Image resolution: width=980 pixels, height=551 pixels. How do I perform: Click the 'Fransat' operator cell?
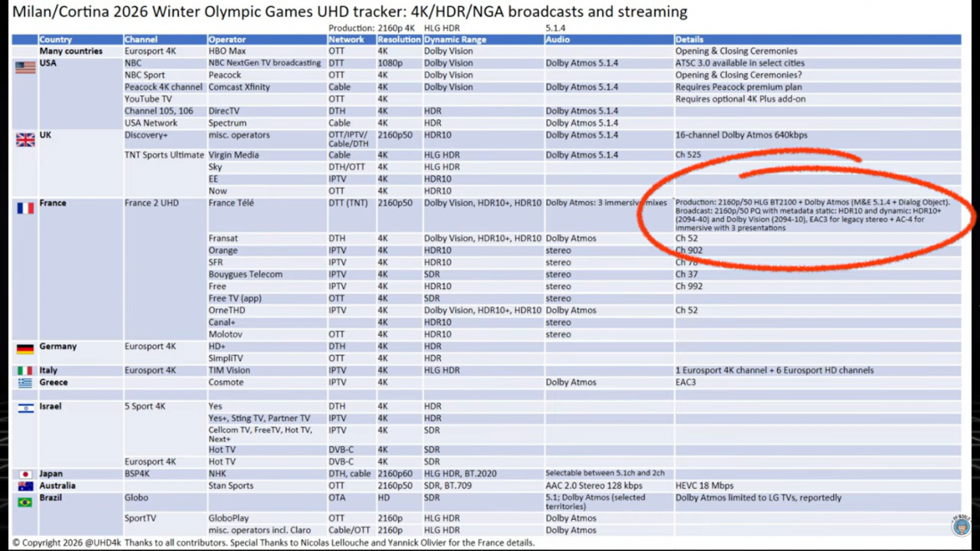pyautogui.click(x=223, y=238)
